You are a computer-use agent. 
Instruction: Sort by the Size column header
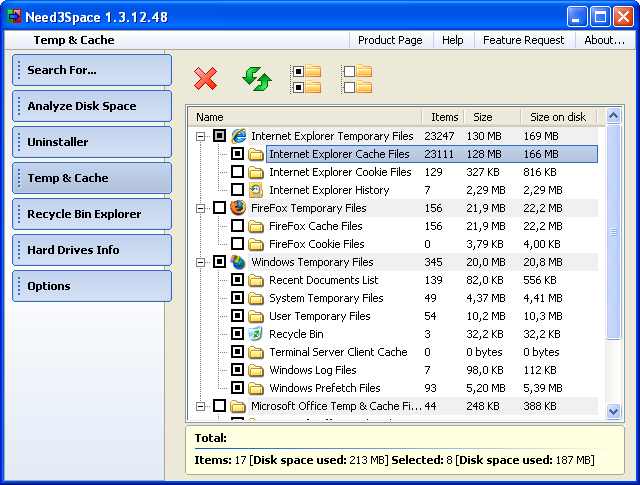pyautogui.click(x=492, y=117)
